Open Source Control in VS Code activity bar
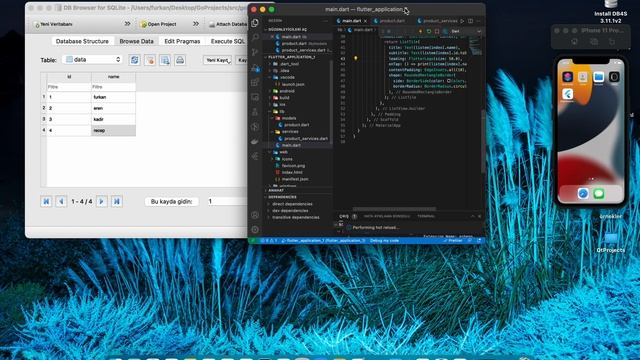640x360 pixels. point(255,52)
